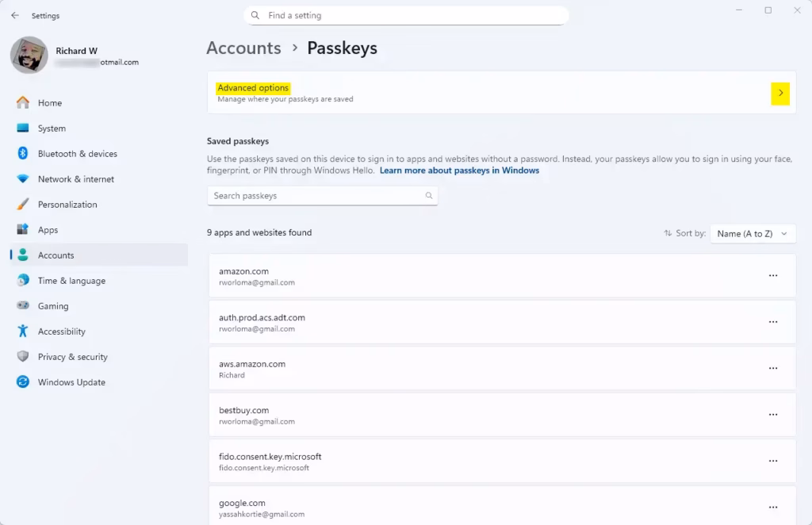The width and height of the screenshot is (812, 525).
Task: Open Learn more about passkeys in Windows
Action: (x=458, y=170)
